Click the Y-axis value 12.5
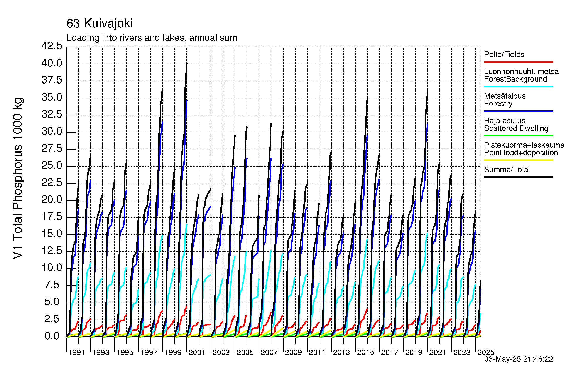This screenshot has height=370, width=588. (x=52, y=251)
